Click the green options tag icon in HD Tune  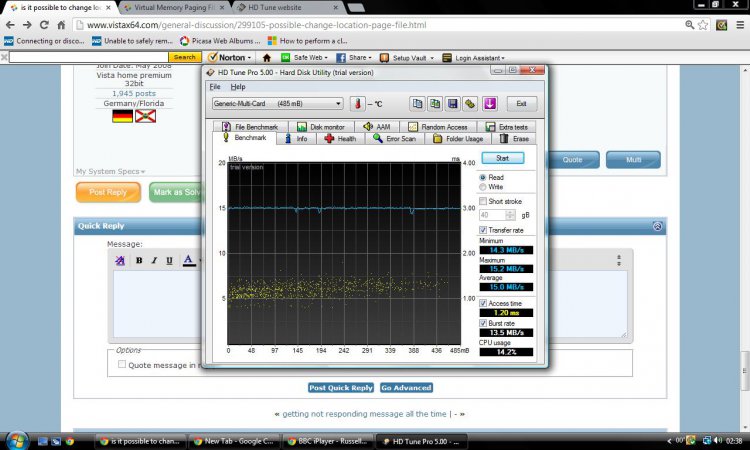(470, 104)
